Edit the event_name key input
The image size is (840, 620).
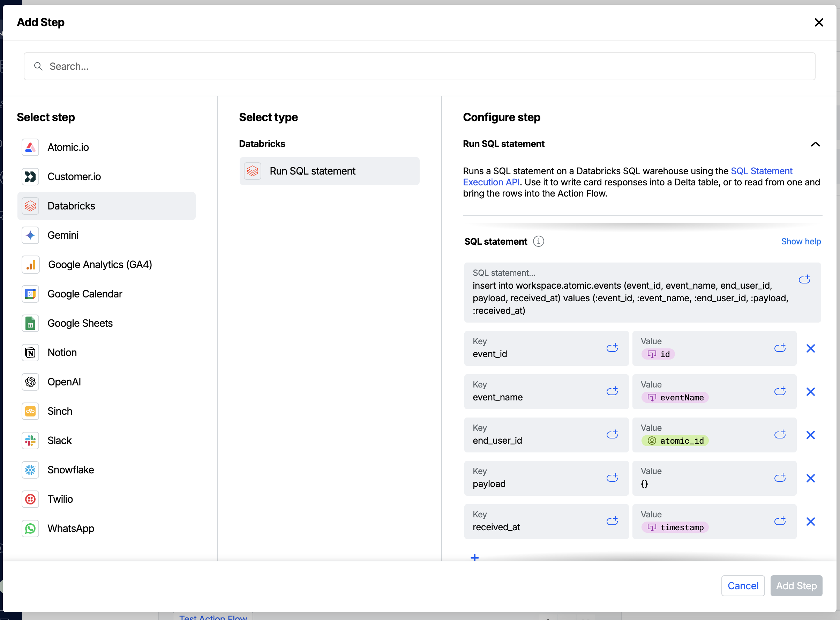coord(546,391)
